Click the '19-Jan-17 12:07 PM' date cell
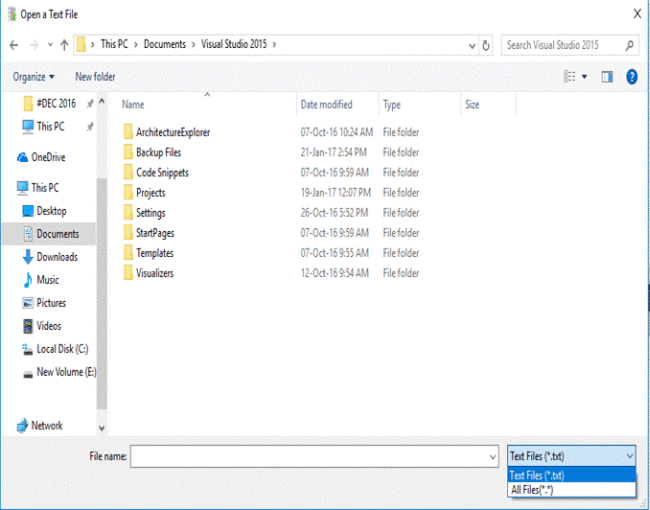Viewport: 650px width, 510px height. coord(336,193)
